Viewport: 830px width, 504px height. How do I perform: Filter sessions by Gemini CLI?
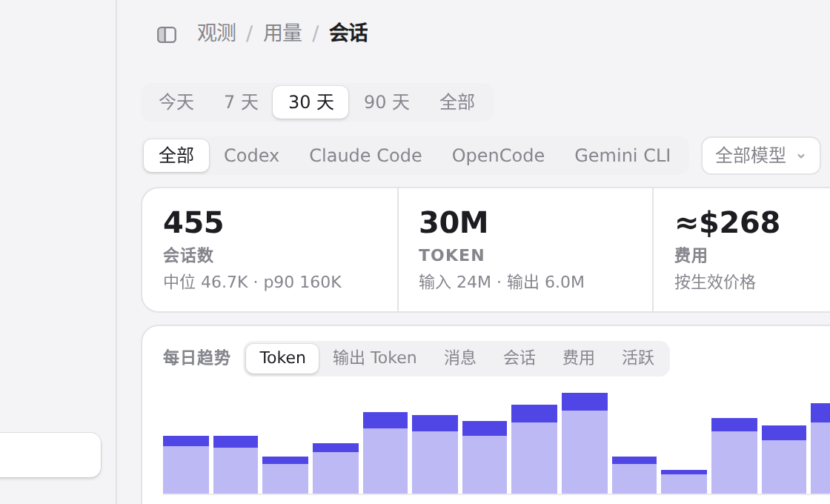(622, 156)
